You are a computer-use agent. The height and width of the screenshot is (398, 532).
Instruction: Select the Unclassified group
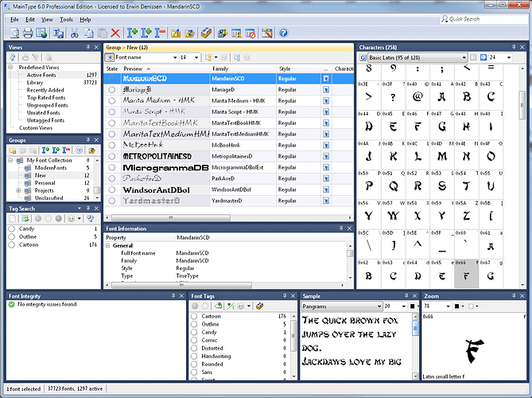(49, 198)
